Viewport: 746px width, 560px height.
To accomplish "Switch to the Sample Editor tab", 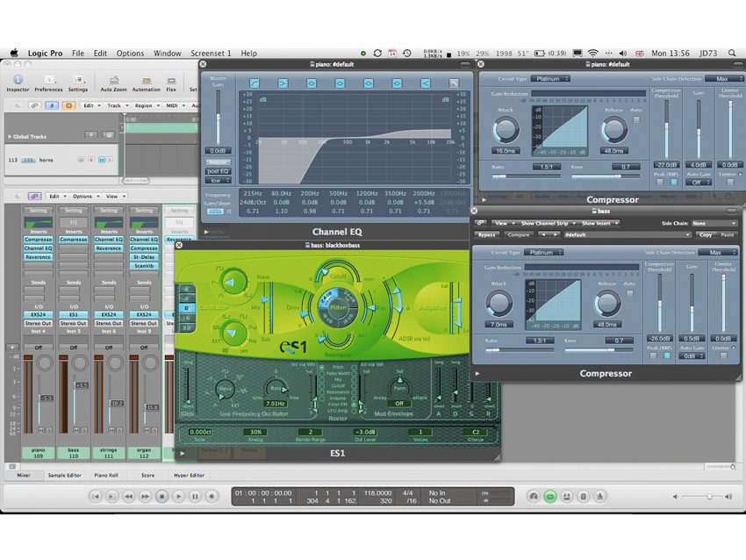I will point(64,475).
